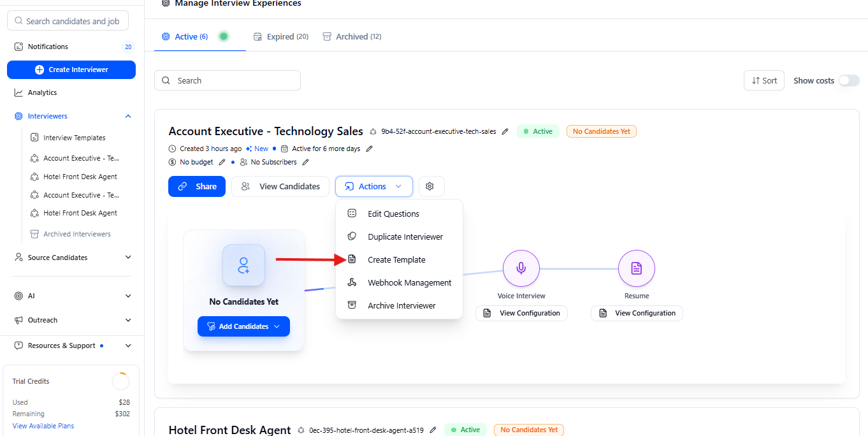Image resolution: width=868 pixels, height=436 pixels.
Task: Select Create Template from Actions menu
Action: point(396,259)
